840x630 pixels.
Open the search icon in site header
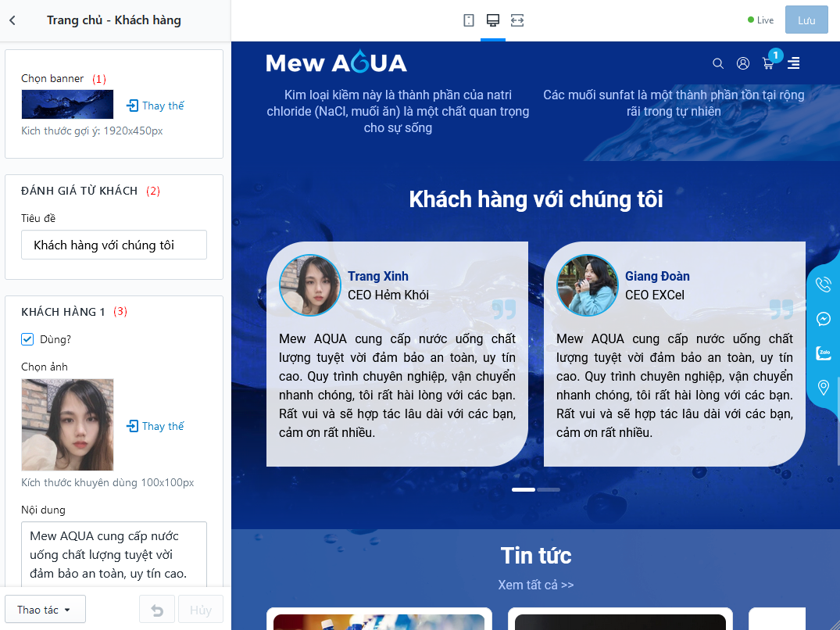(718, 64)
